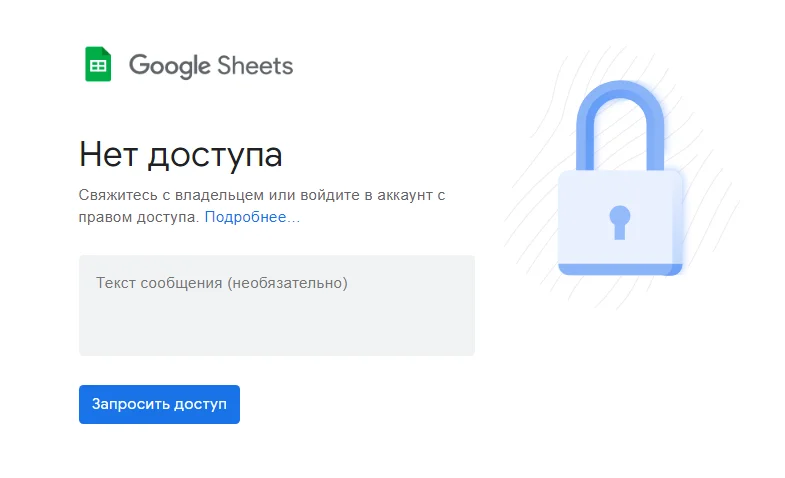Click the green Google Sheets icon
The image size is (785, 478).
(x=98, y=65)
